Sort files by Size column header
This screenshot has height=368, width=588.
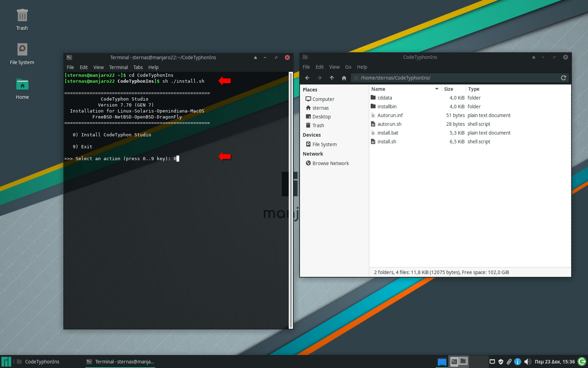pos(454,89)
